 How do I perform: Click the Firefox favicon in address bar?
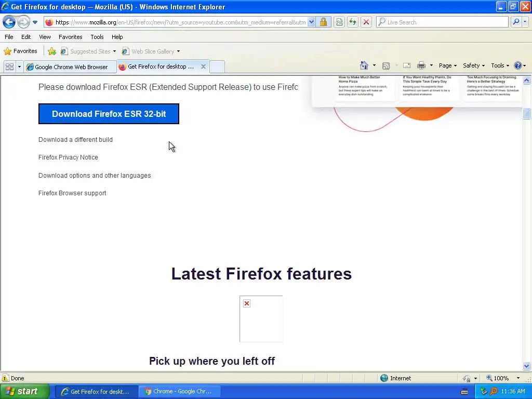pos(49,22)
